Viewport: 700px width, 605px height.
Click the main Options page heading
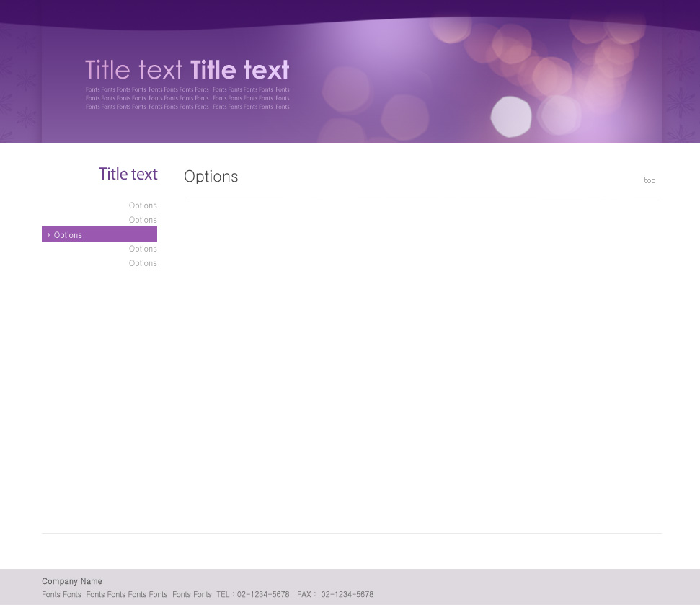pyautogui.click(x=211, y=177)
